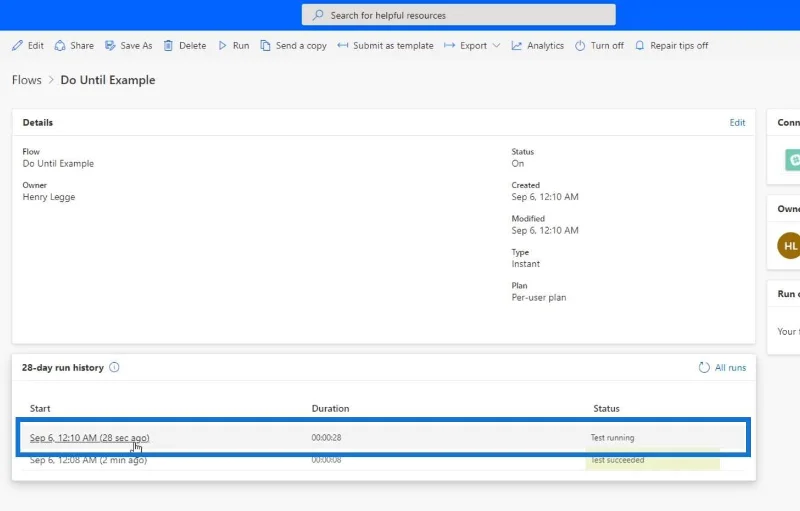Open the Sep 6, 12:08 AM run
800x511 pixels.
click(88, 460)
